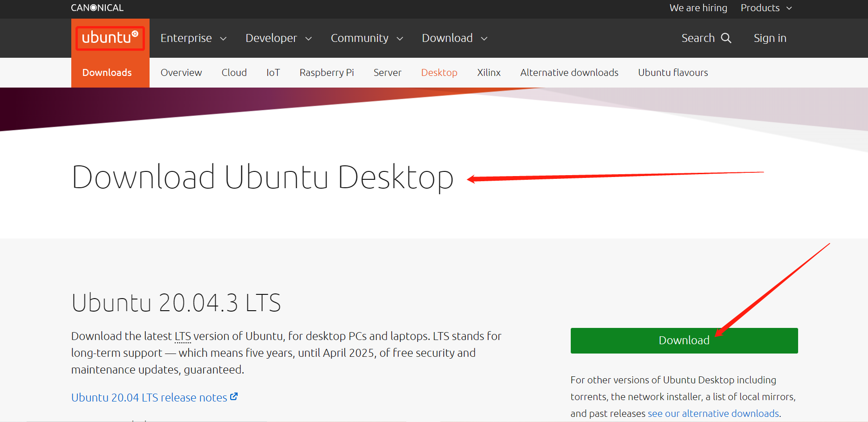Go to the Overview tab
868x422 pixels.
point(181,73)
